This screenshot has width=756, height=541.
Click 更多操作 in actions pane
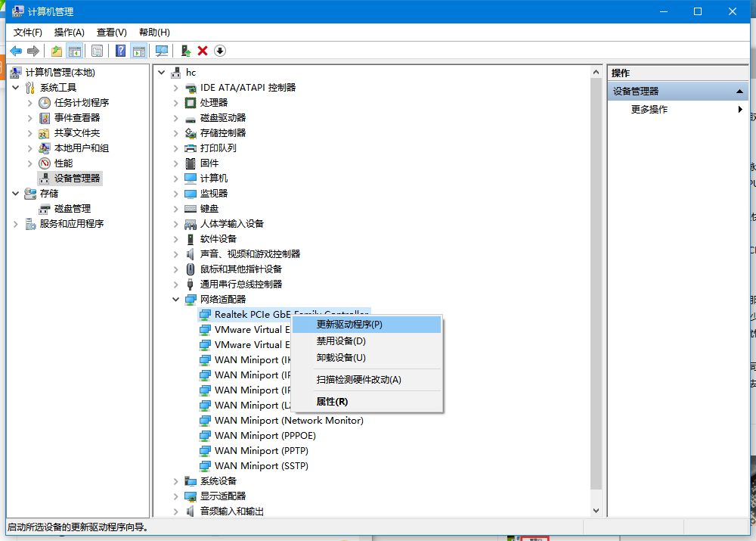click(x=649, y=110)
